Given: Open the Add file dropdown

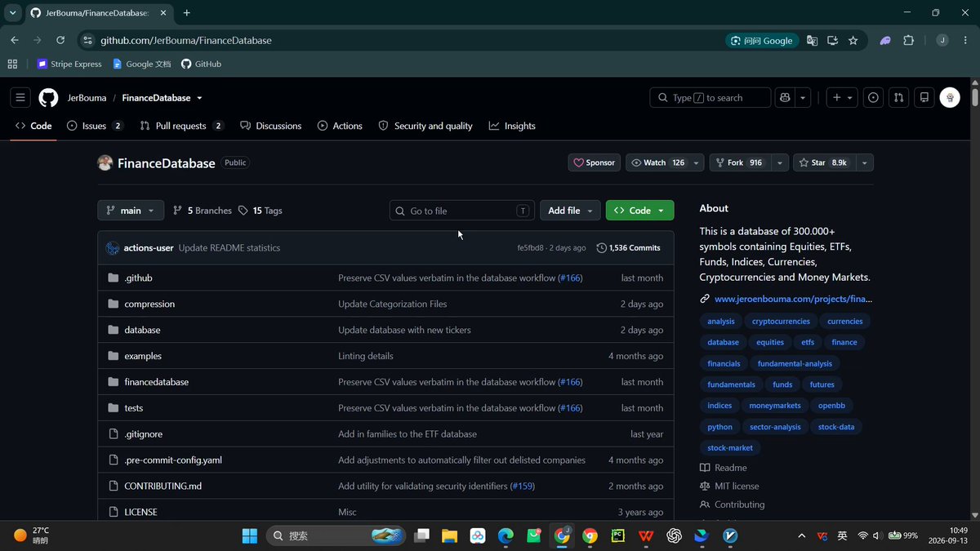Looking at the screenshot, I should [x=570, y=211].
